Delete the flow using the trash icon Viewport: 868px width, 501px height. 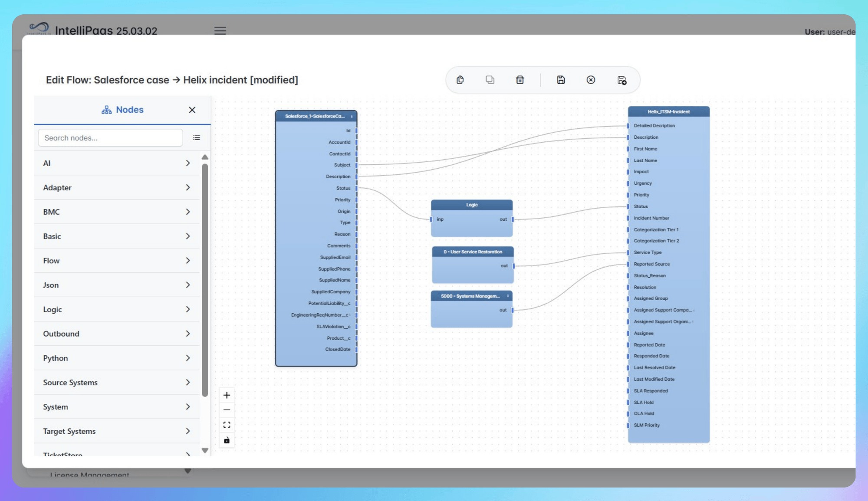[x=519, y=80]
